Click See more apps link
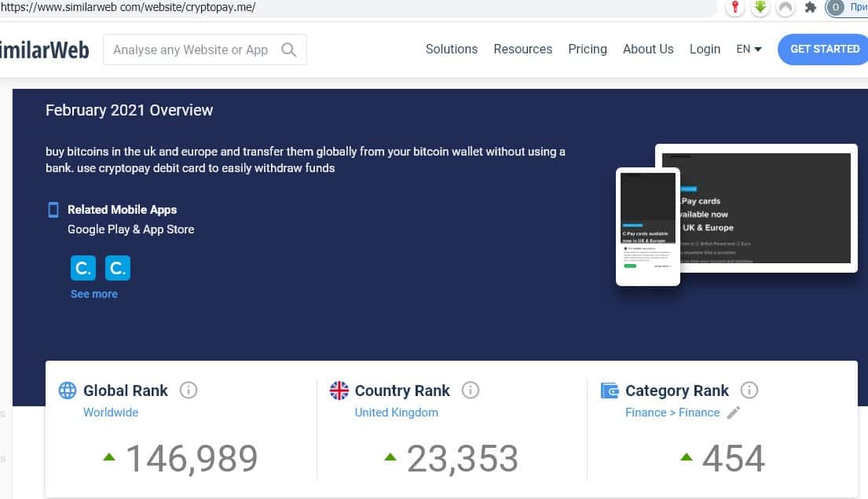This screenshot has width=868, height=499. [x=93, y=294]
